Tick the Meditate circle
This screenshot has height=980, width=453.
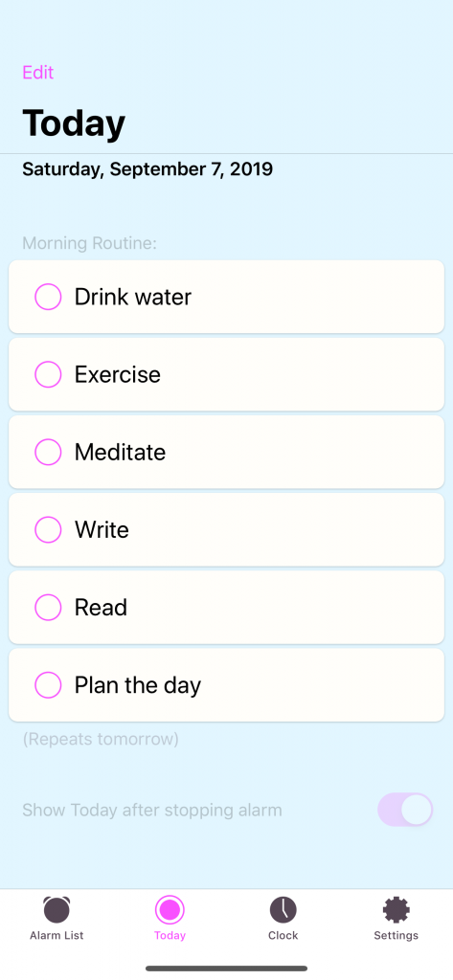48,452
